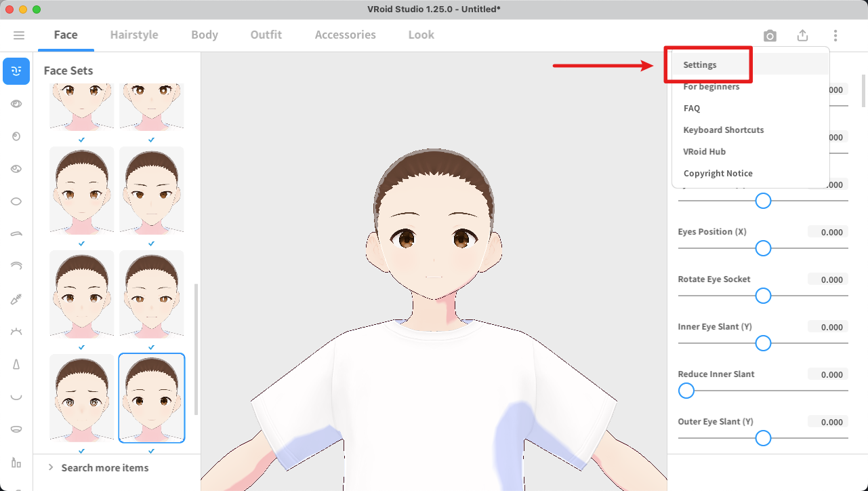Toggle the three-dot more options menu
The height and width of the screenshot is (491, 868).
point(835,36)
